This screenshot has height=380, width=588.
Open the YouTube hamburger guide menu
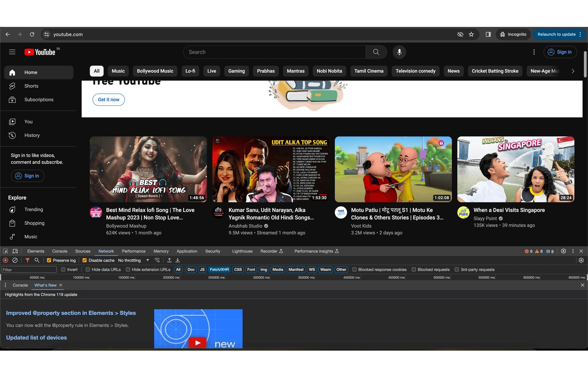tap(12, 52)
